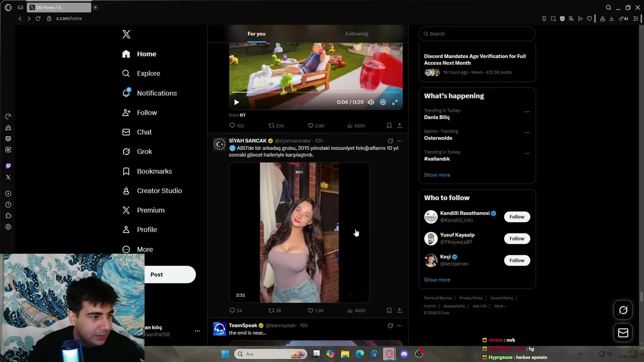View RT post analytics 555K
This screenshot has height=362, width=644.
coord(356,126)
